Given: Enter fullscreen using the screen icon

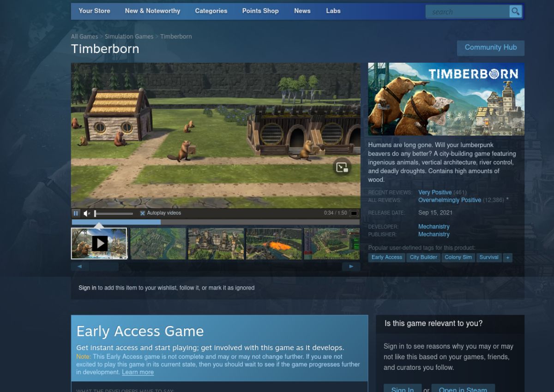Looking at the screenshot, I should [354, 213].
